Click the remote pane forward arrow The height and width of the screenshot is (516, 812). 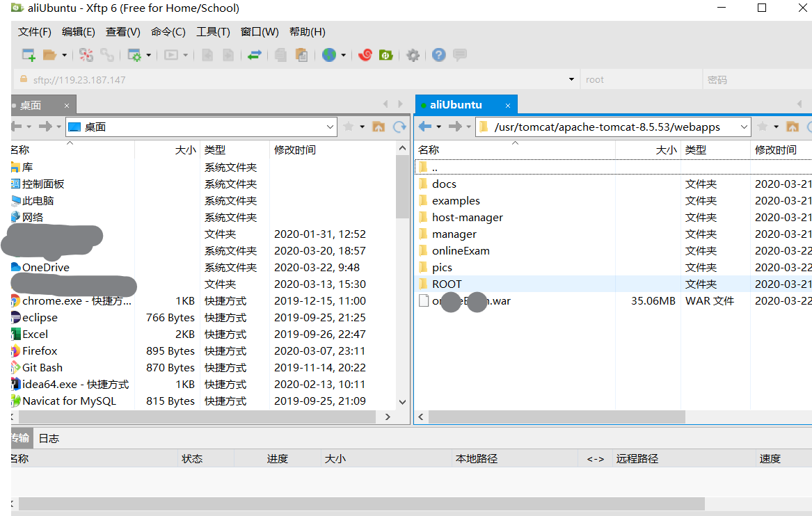[x=455, y=127]
